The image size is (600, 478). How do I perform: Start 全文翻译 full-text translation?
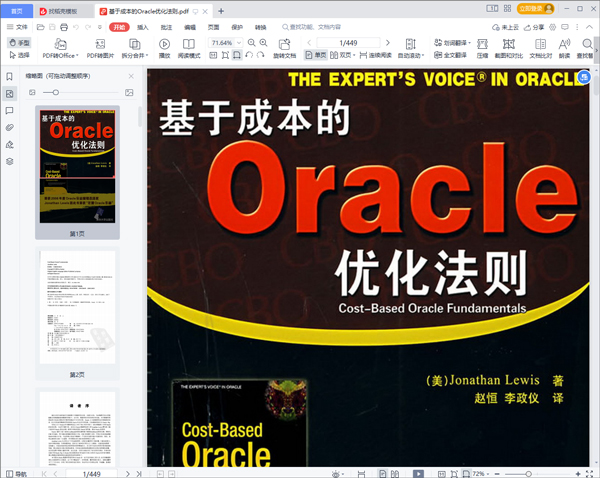point(450,55)
